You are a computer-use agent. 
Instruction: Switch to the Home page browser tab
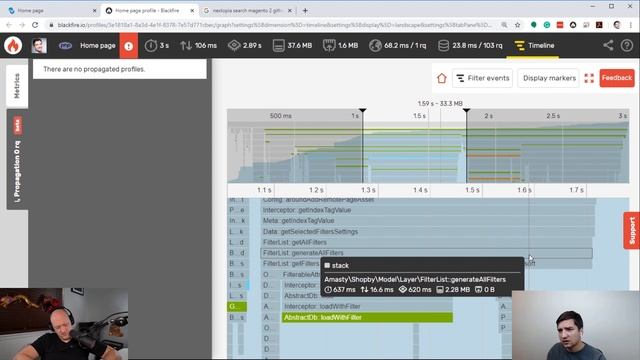51,11
